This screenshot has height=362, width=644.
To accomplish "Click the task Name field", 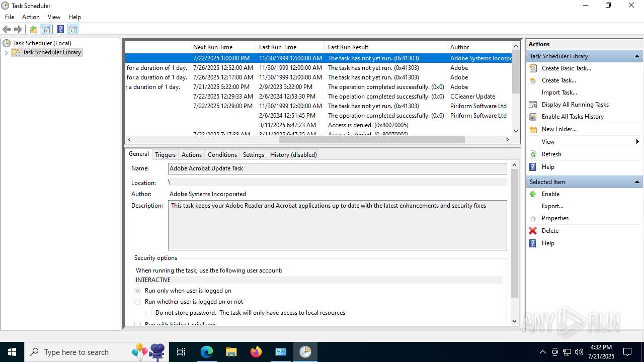I will [x=337, y=168].
